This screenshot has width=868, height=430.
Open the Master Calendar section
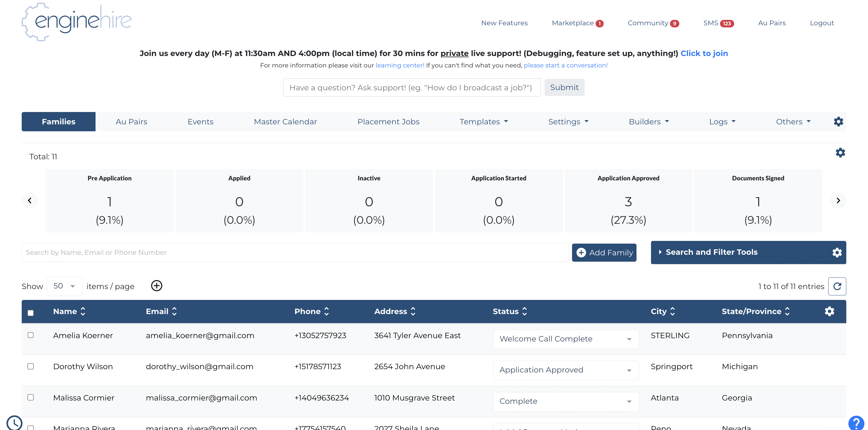[x=285, y=122]
